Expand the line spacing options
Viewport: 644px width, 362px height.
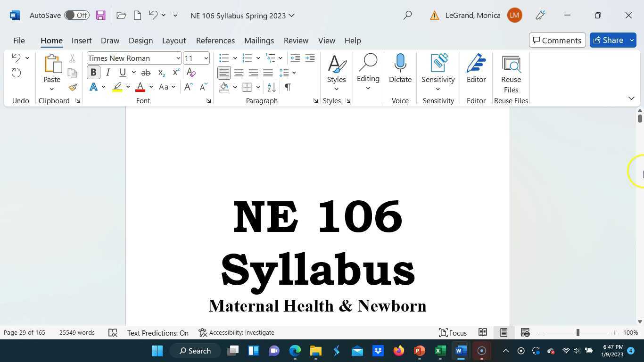coord(294,72)
